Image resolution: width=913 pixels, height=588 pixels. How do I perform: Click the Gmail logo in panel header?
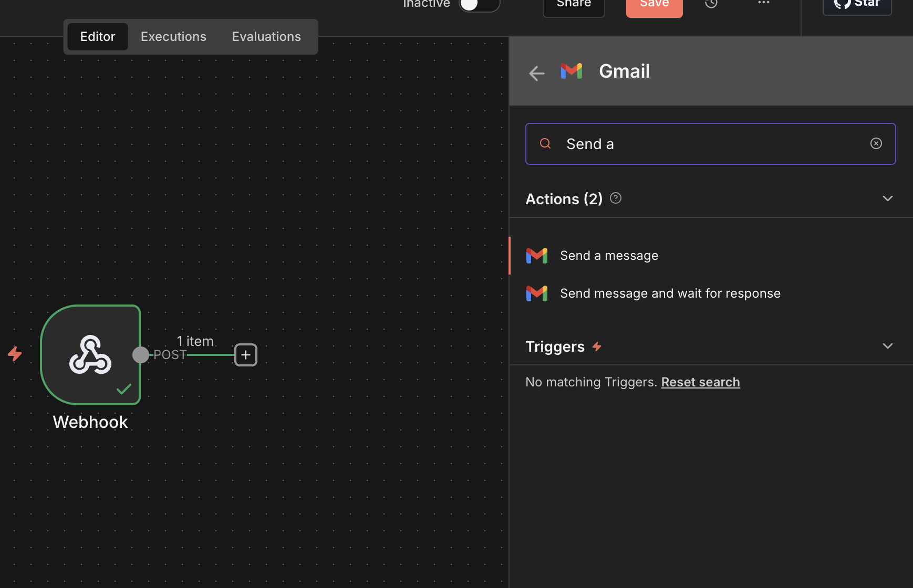(x=572, y=71)
